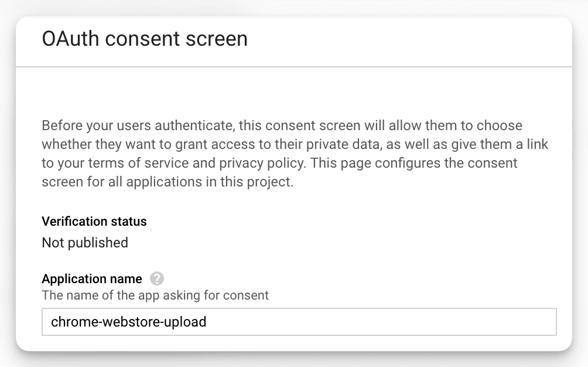The width and height of the screenshot is (588, 367).
Task: Click the "Verification status" label
Action: pyautogui.click(x=94, y=222)
